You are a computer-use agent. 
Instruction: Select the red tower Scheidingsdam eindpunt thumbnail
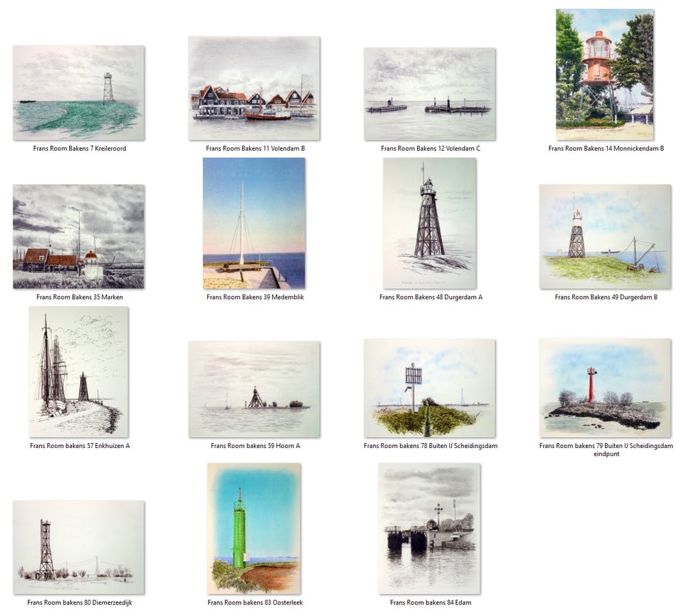(x=604, y=388)
